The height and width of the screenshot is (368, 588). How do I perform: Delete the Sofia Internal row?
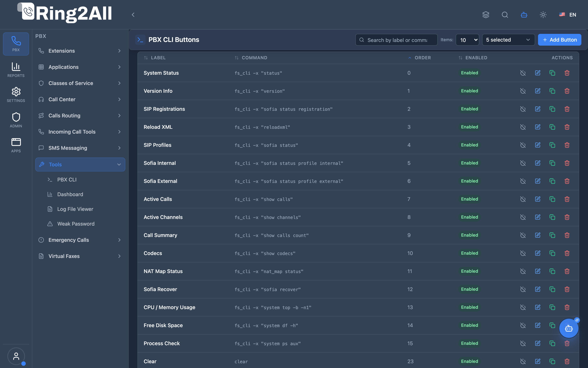[567, 163]
